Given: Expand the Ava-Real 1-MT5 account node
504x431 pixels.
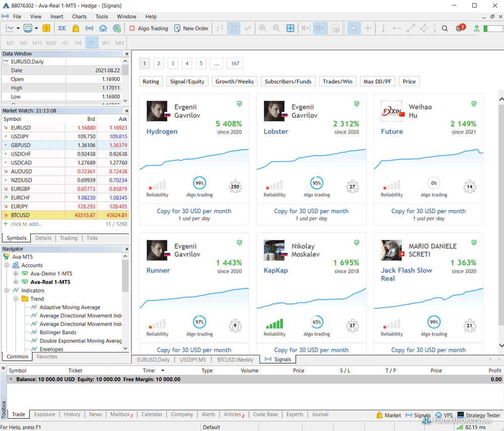Looking at the screenshot, I should [16, 282].
